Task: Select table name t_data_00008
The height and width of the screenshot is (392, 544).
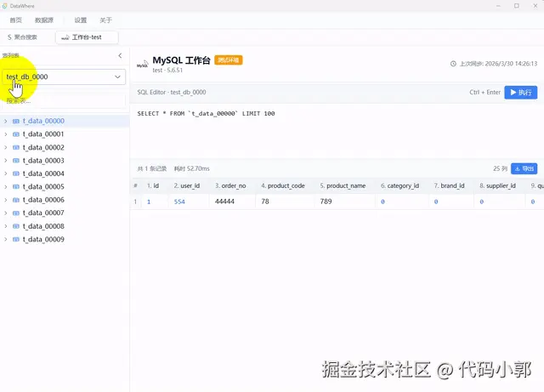Action: pos(43,226)
